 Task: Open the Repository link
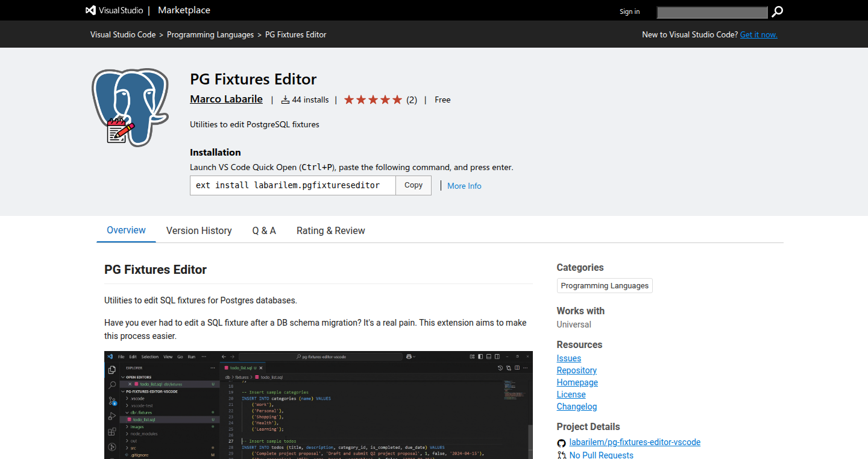(577, 370)
